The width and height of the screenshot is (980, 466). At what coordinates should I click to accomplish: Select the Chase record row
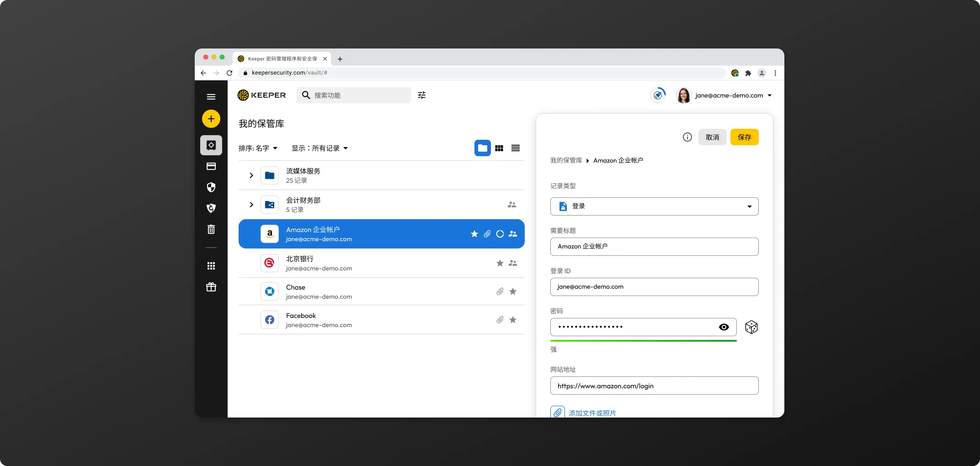[x=381, y=291]
